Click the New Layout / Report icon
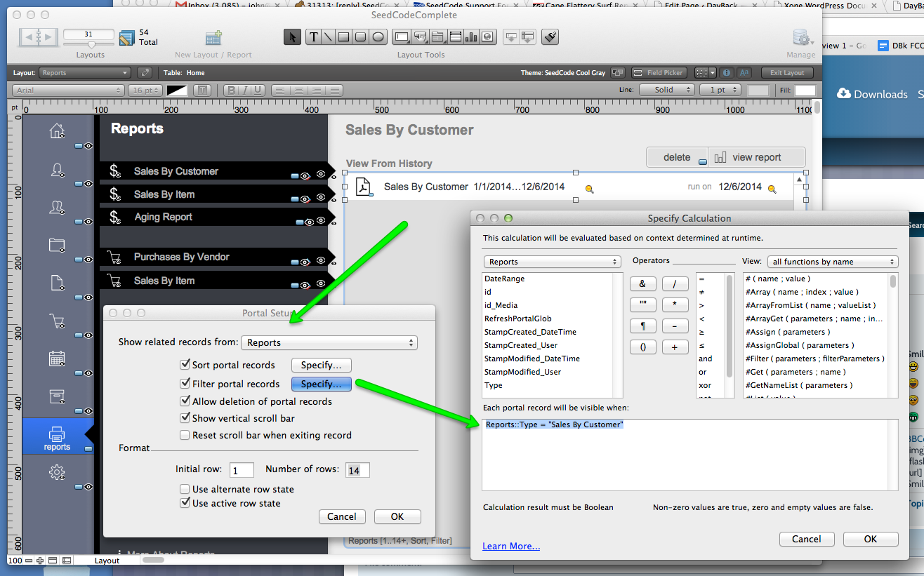 tap(213, 38)
